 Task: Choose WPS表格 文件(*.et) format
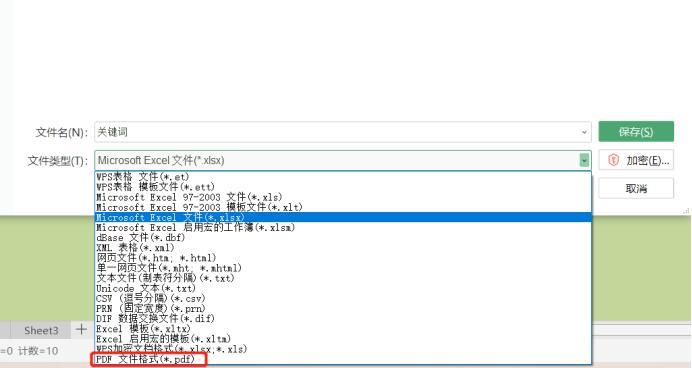(143, 176)
